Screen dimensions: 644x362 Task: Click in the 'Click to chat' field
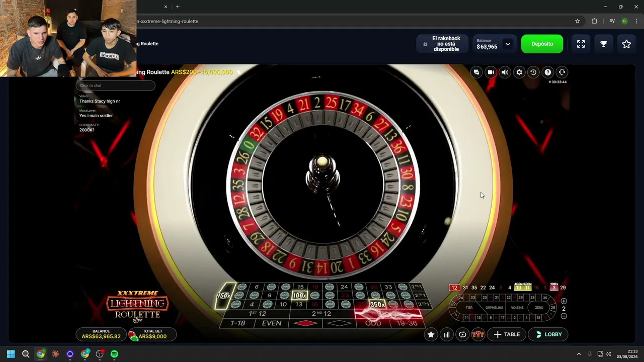(115, 85)
